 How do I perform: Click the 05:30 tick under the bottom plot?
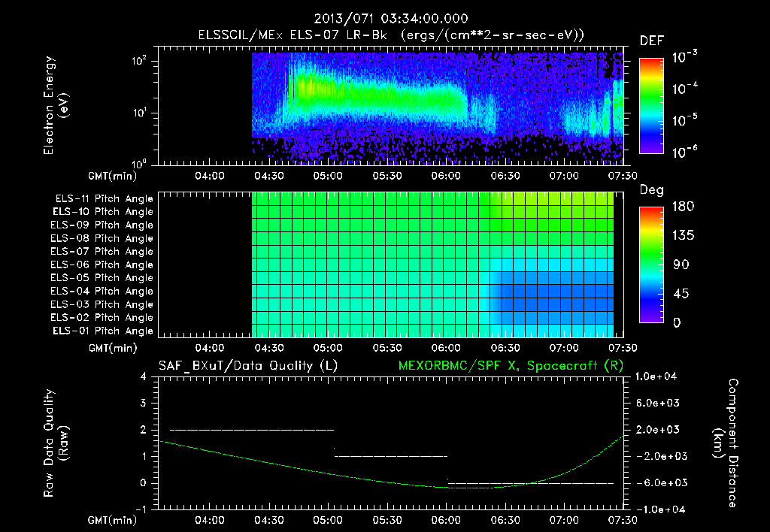387,520
